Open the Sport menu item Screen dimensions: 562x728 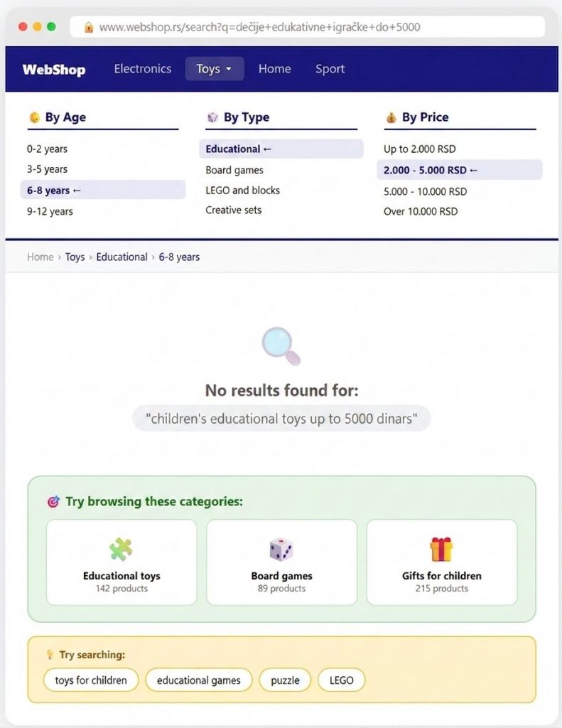[x=330, y=69]
